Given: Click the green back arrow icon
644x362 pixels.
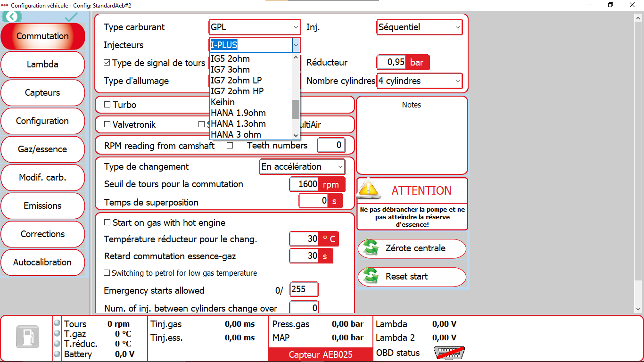Looking at the screenshot, I should click(x=12, y=17).
